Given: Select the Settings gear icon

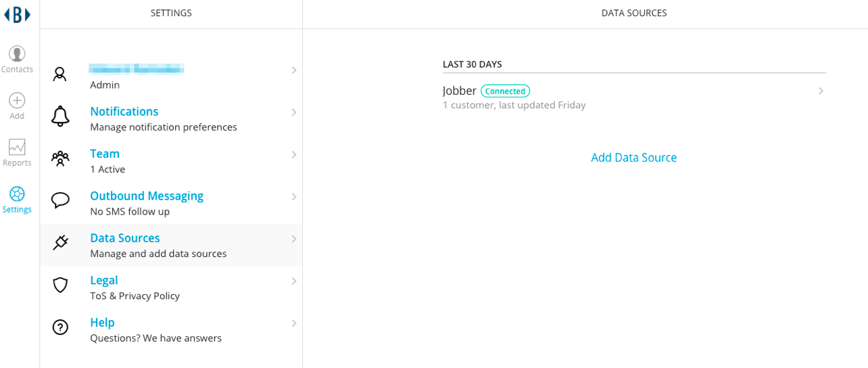Looking at the screenshot, I should 17,193.
